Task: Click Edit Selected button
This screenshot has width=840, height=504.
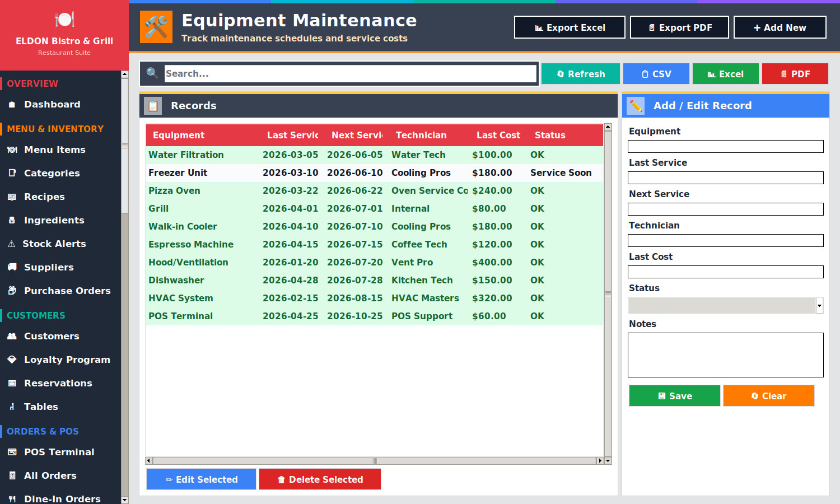Action: tap(201, 479)
